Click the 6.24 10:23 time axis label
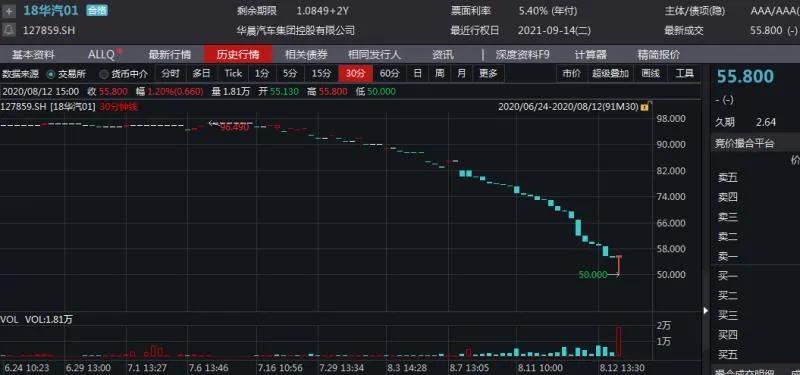Screen dimensions: 800x375 coord(27,367)
